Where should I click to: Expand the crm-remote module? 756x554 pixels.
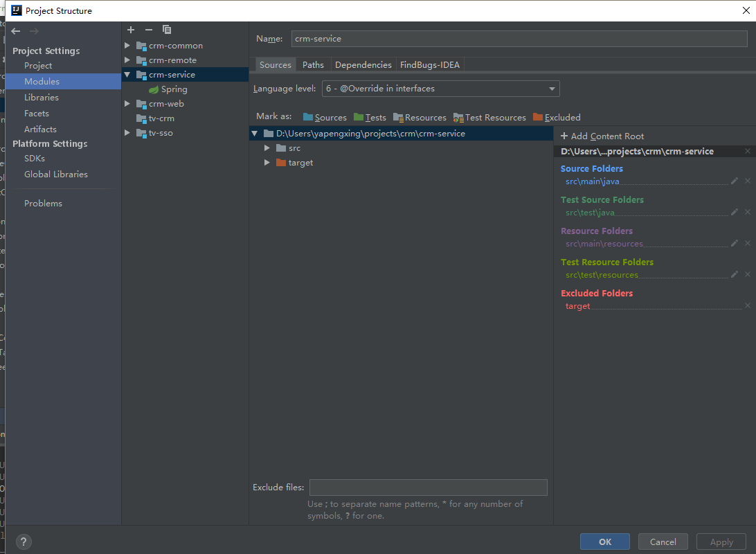[127, 60]
